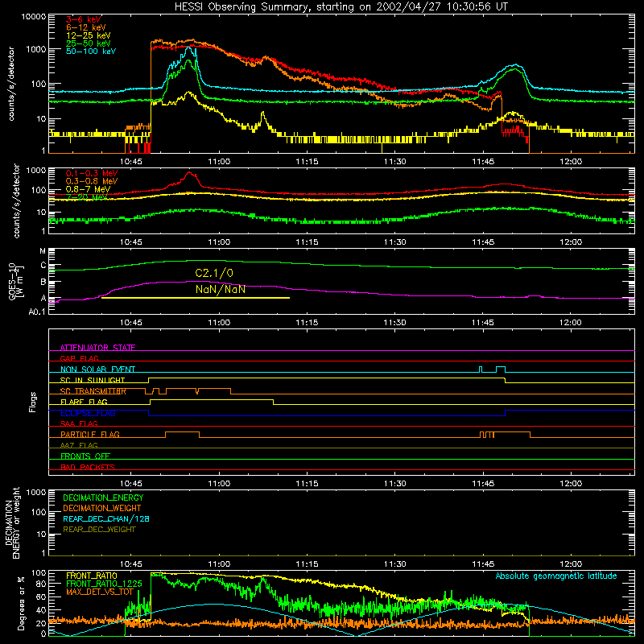Image resolution: width=644 pixels, height=644 pixels.
Task: Click the PARTICLE_FLAG label
Action: (x=90, y=434)
